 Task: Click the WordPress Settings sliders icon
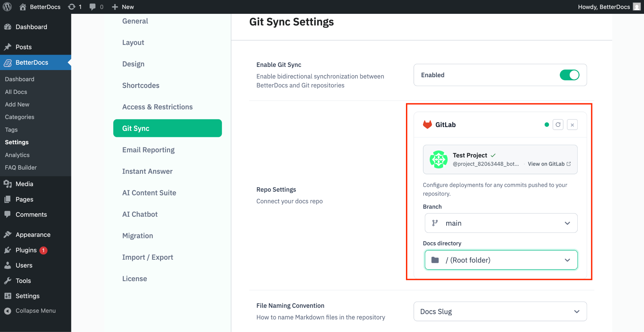click(x=8, y=296)
